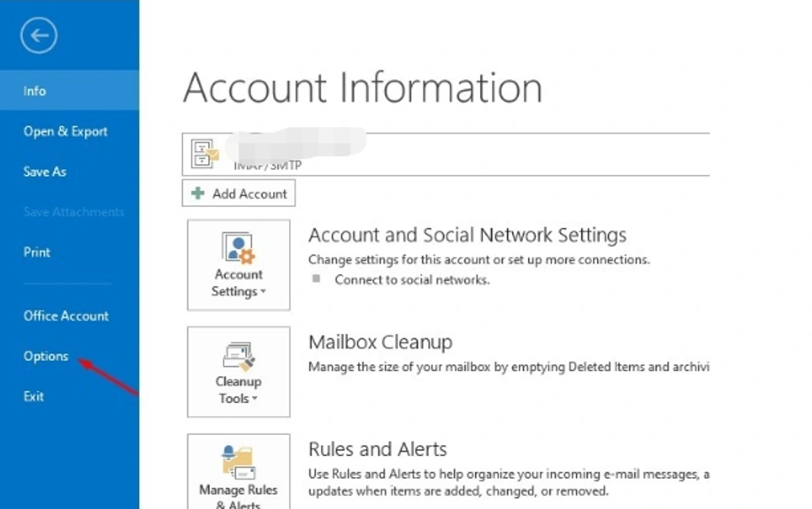Select the Info menu item
Image resolution: width=812 pixels, height=509 pixels.
click(x=69, y=90)
